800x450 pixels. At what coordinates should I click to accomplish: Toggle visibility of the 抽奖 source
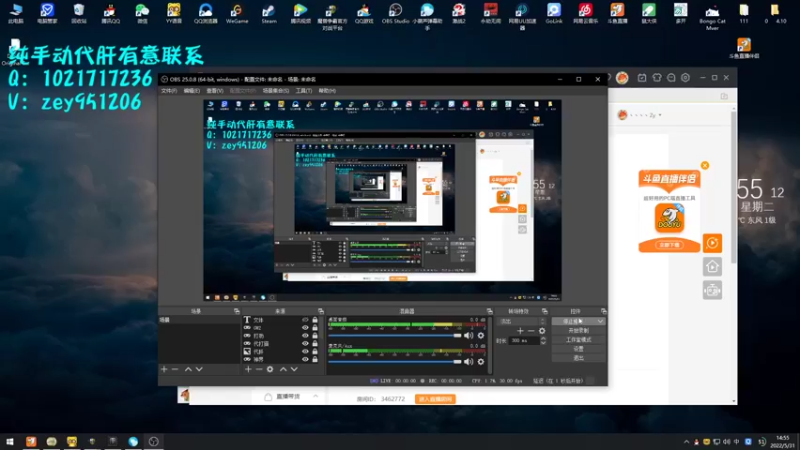[305, 359]
